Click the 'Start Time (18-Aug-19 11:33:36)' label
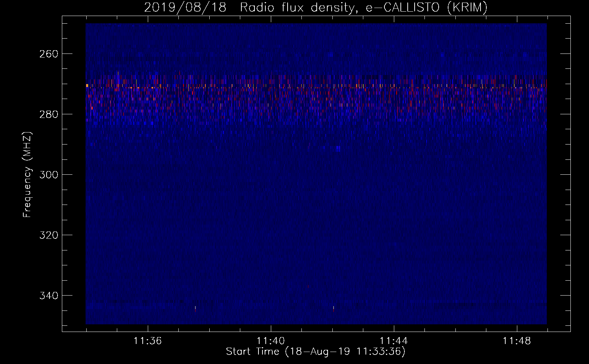 [x=316, y=352]
